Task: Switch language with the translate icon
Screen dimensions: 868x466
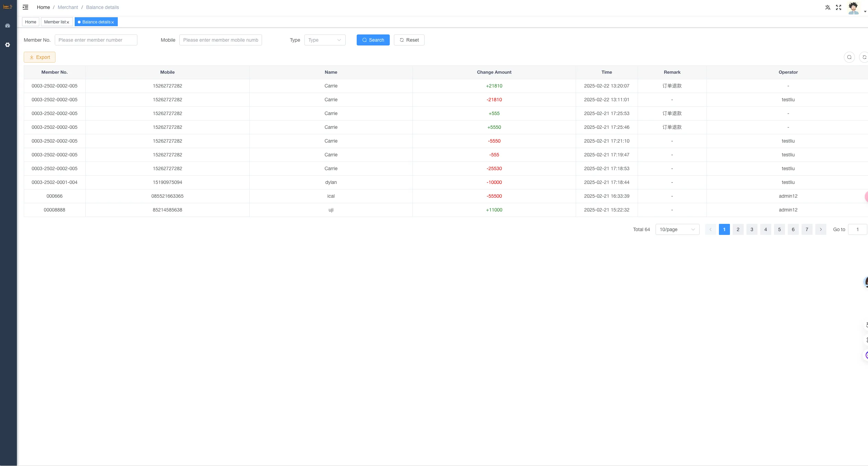Action: (828, 7)
